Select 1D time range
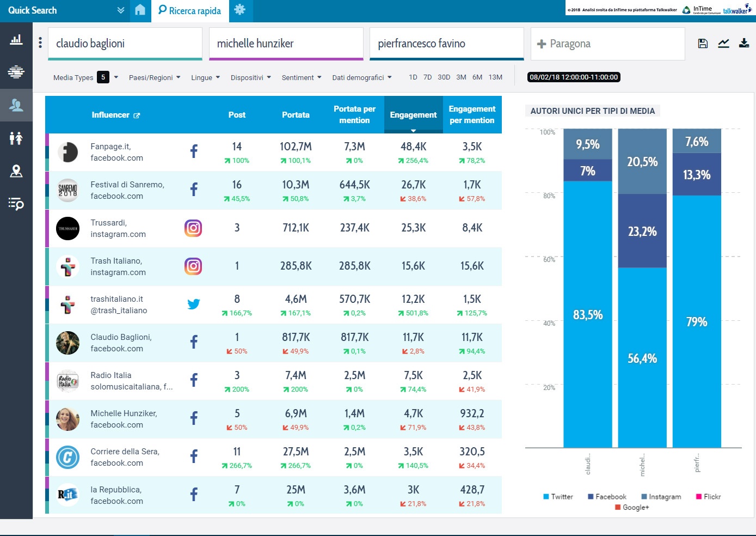The height and width of the screenshot is (536, 756). click(x=413, y=77)
